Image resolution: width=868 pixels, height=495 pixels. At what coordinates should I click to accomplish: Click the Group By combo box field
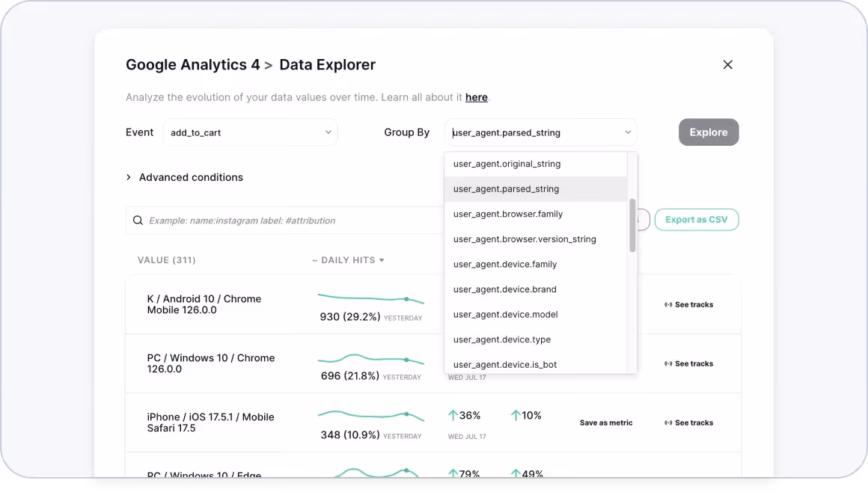(x=541, y=132)
